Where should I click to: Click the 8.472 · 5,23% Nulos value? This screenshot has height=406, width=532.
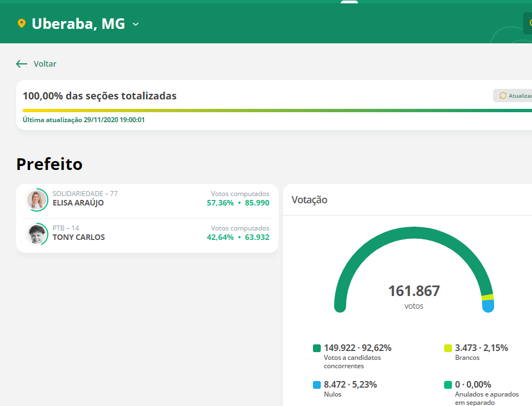[350, 384]
